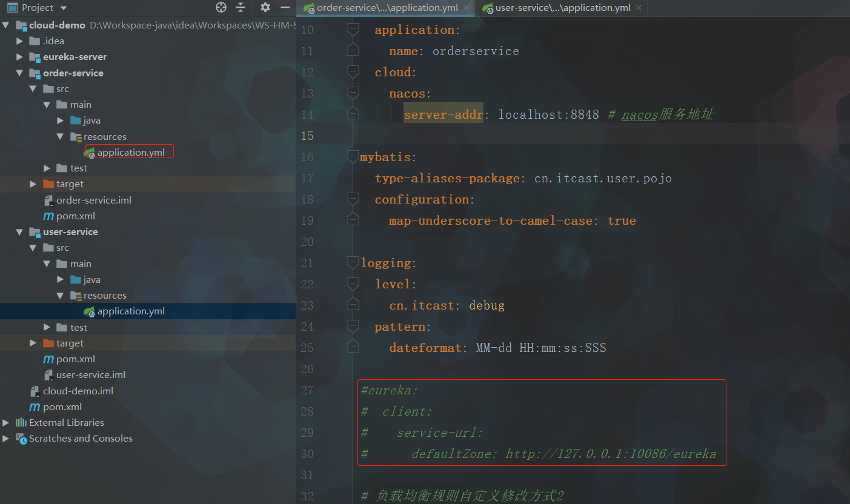The width and height of the screenshot is (850, 504).
Task: Click the user-service module folder icon
Action: click(35, 232)
